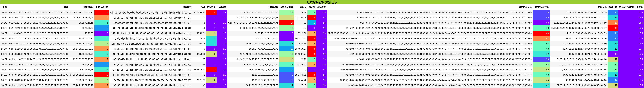Click the 目前冷码码 column header
Image resolution: width=644 pixels, height=88 pixels.
[88, 7]
